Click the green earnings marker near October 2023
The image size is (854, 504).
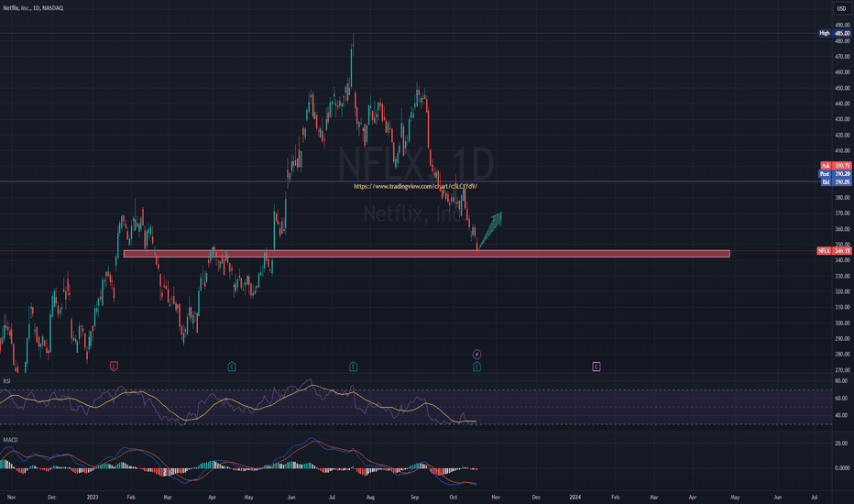[x=476, y=367]
